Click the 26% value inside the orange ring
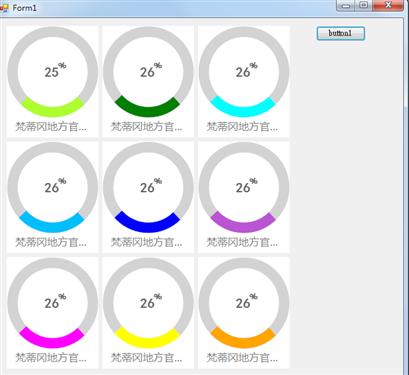This screenshot has width=409, height=375. pos(247,301)
